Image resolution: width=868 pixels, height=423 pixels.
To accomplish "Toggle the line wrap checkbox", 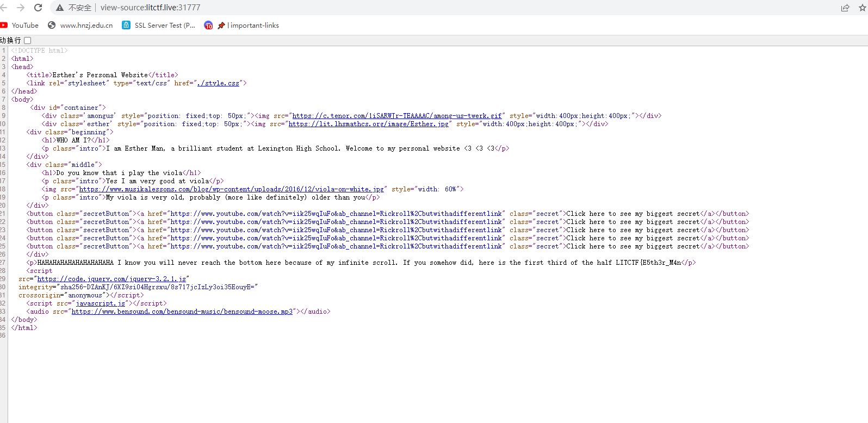I will (x=28, y=40).
